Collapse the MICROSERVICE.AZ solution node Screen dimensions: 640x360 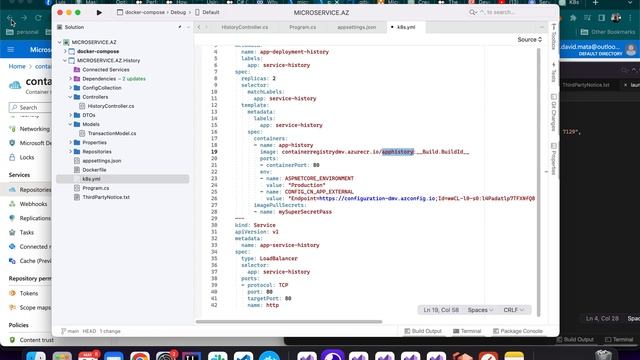pyautogui.click(x=60, y=42)
